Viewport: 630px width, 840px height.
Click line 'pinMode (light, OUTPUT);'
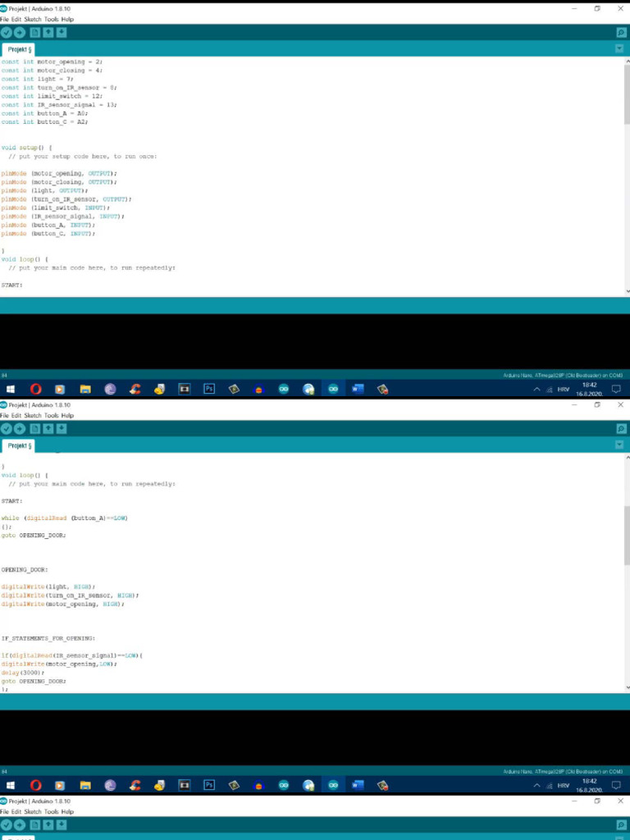pyautogui.click(x=44, y=190)
